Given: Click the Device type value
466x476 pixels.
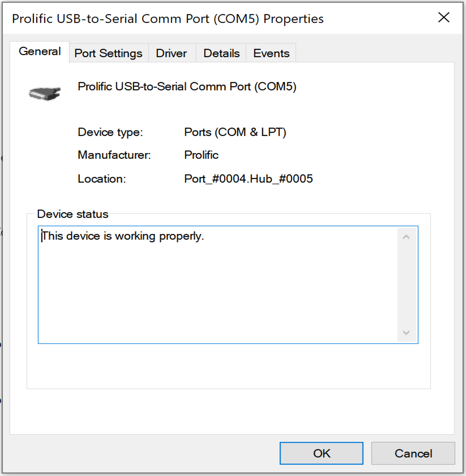Looking at the screenshot, I should point(235,132).
